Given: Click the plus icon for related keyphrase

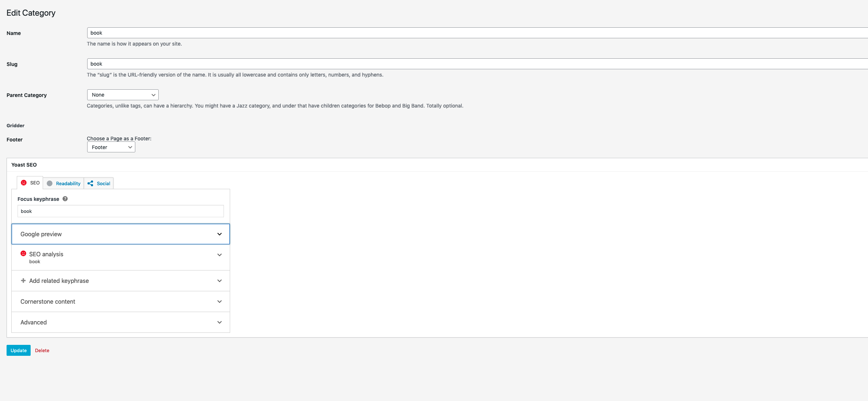Looking at the screenshot, I should point(23,280).
